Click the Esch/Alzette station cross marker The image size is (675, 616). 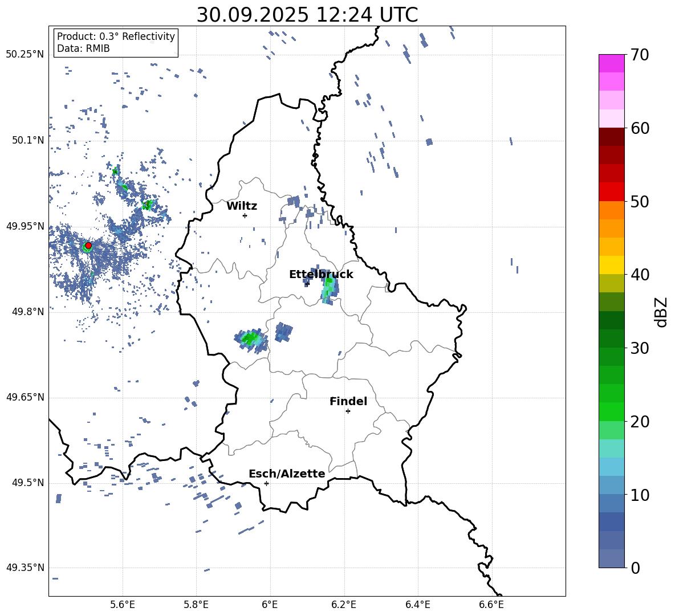(266, 483)
